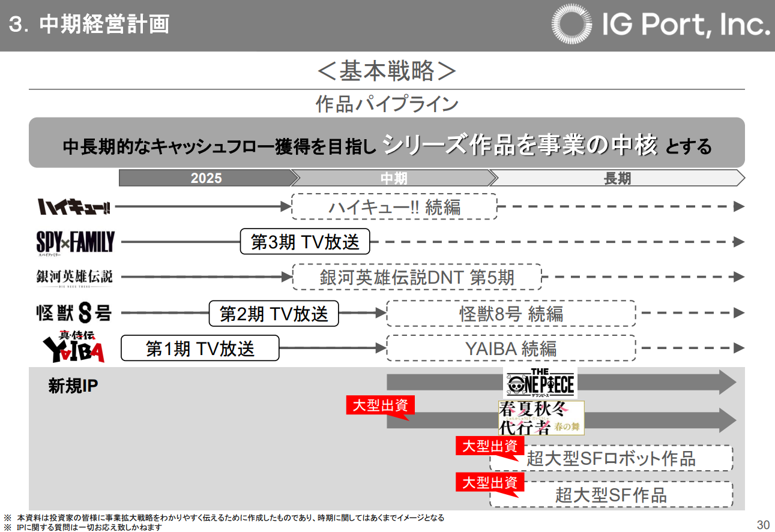The width and height of the screenshot is (775, 532).
Task: Select the 2025 timeline segment
Action: point(206,178)
